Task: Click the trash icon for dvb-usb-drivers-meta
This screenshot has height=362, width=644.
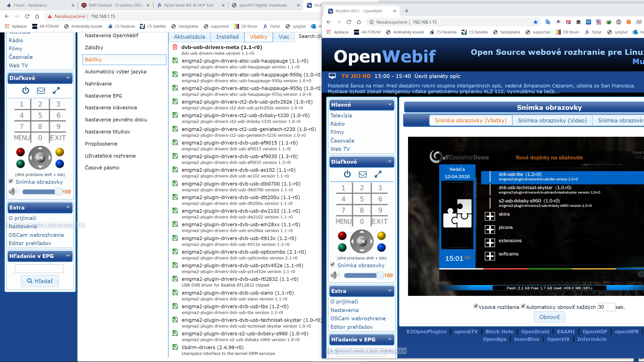Action: pyautogui.click(x=175, y=47)
